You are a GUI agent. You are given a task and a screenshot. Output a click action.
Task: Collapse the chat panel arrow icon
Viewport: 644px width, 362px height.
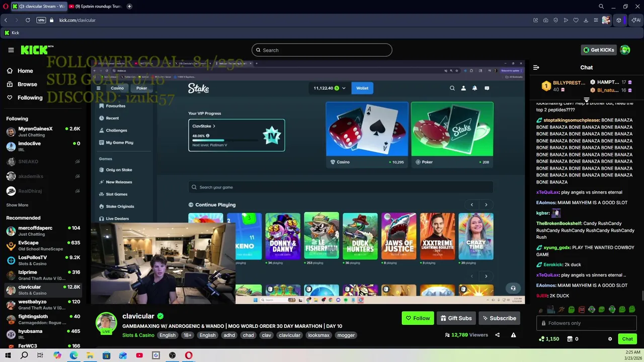(x=536, y=67)
